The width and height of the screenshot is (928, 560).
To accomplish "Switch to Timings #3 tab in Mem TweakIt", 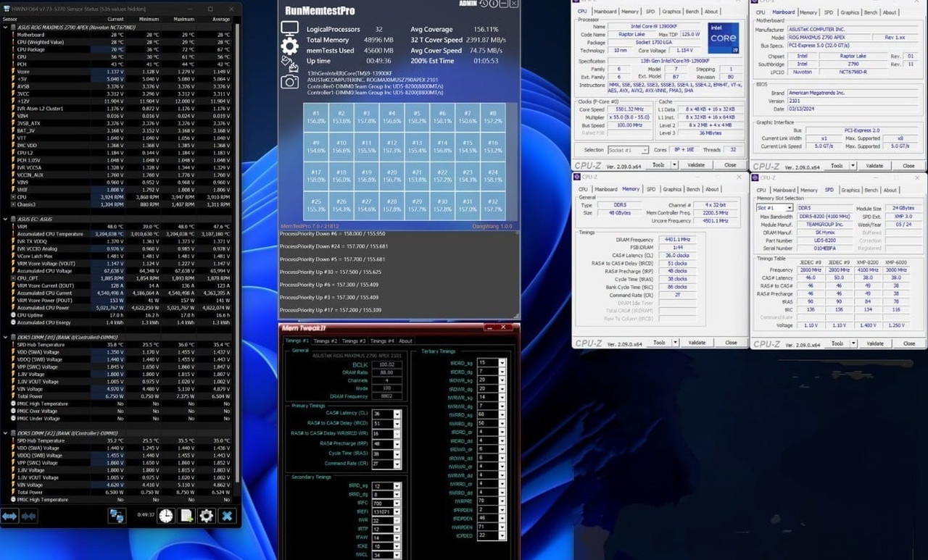I will click(353, 340).
